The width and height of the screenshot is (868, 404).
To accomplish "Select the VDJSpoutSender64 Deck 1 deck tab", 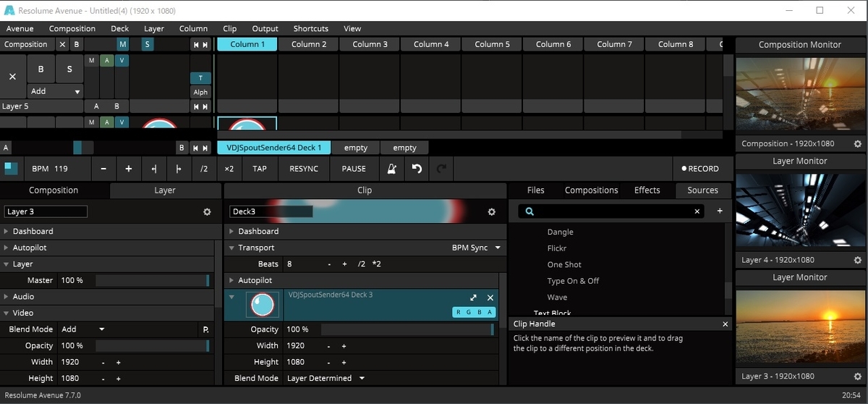I will click(274, 148).
